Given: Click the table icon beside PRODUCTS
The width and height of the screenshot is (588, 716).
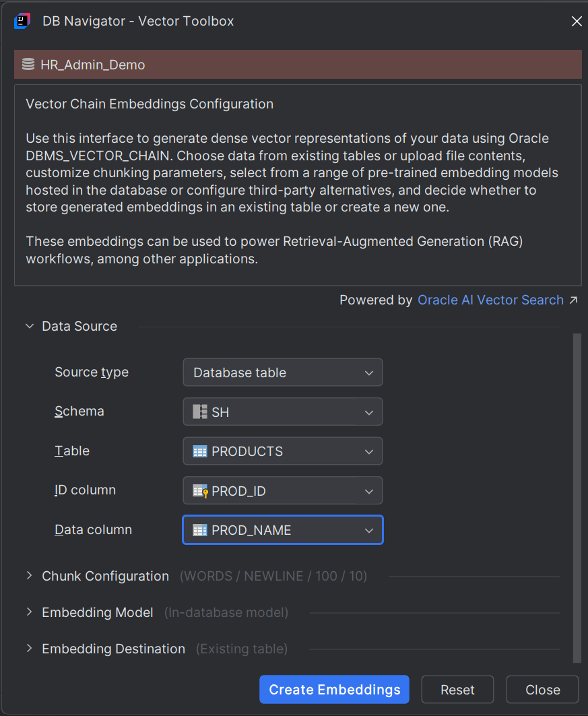Looking at the screenshot, I should click(199, 451).
